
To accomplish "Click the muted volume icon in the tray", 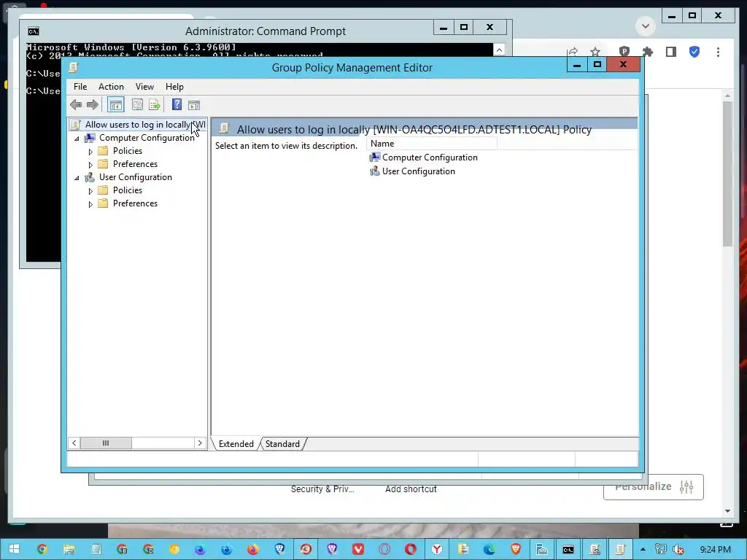I will click(x=678, y=550).
